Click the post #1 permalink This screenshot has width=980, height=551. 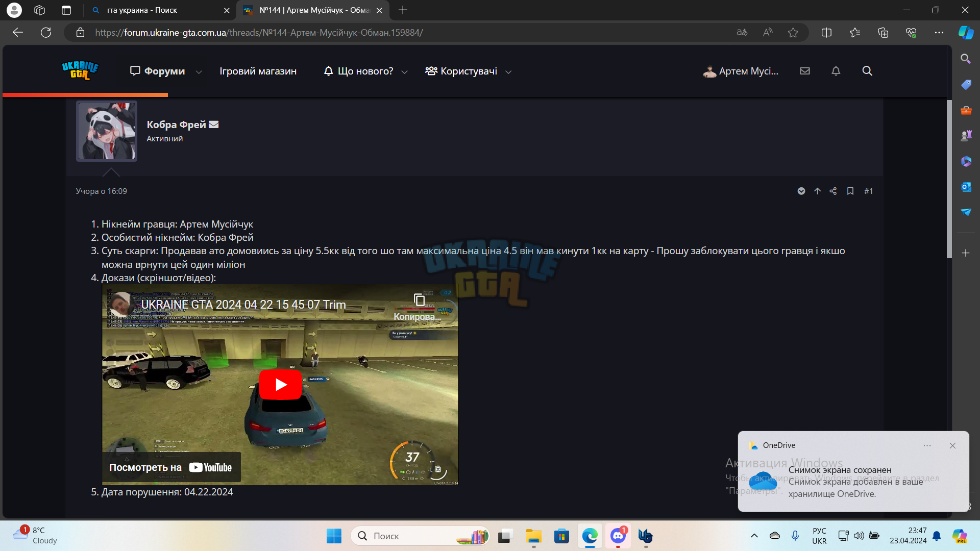pyautogui.click(x=868, y=191)
